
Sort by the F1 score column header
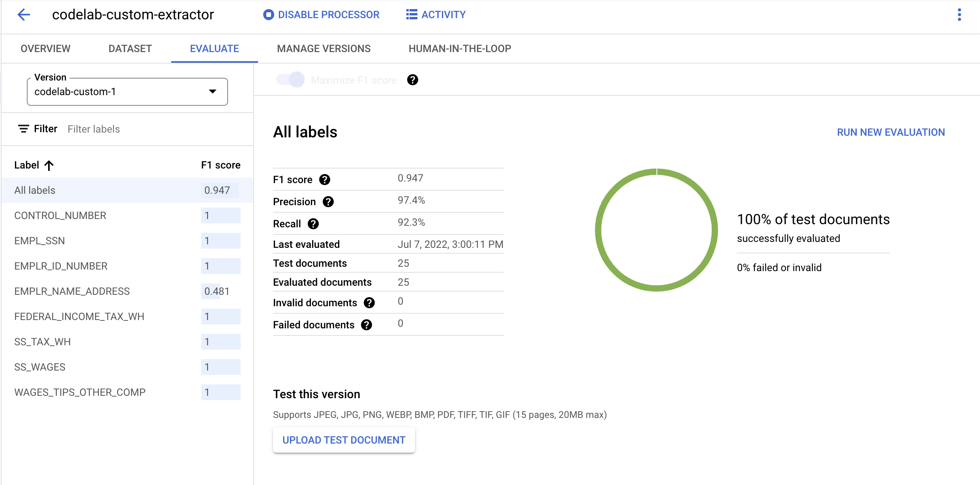[x=221, y=165]
